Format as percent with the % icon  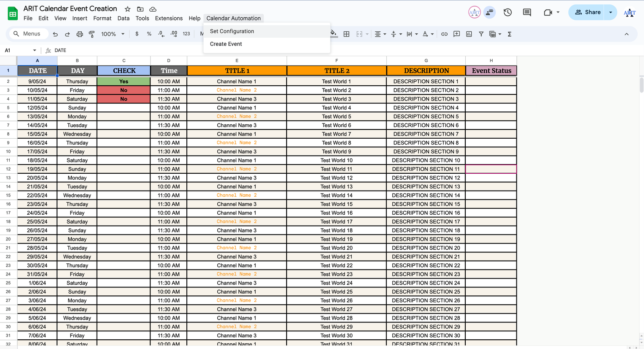coord(149,34)
